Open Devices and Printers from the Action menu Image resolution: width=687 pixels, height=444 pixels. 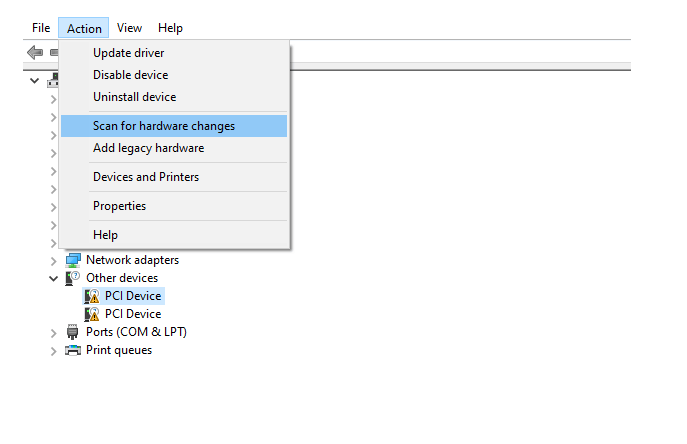pos(174,177)
